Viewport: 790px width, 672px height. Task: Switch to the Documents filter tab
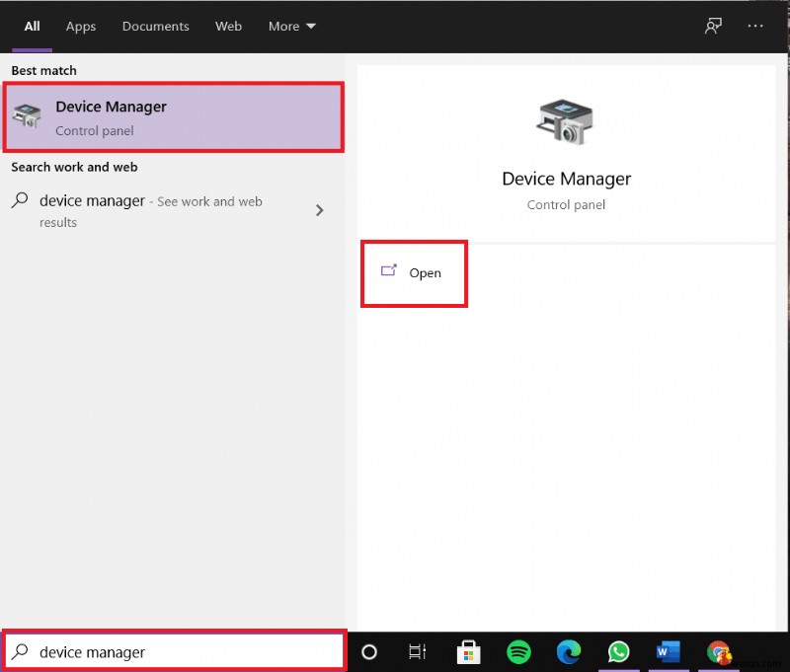155,27
